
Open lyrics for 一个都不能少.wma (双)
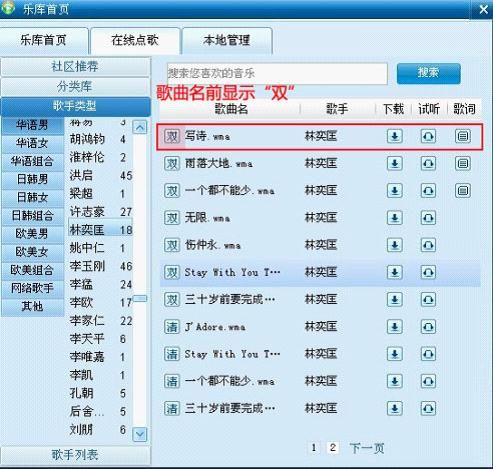[x=463, y=191]
